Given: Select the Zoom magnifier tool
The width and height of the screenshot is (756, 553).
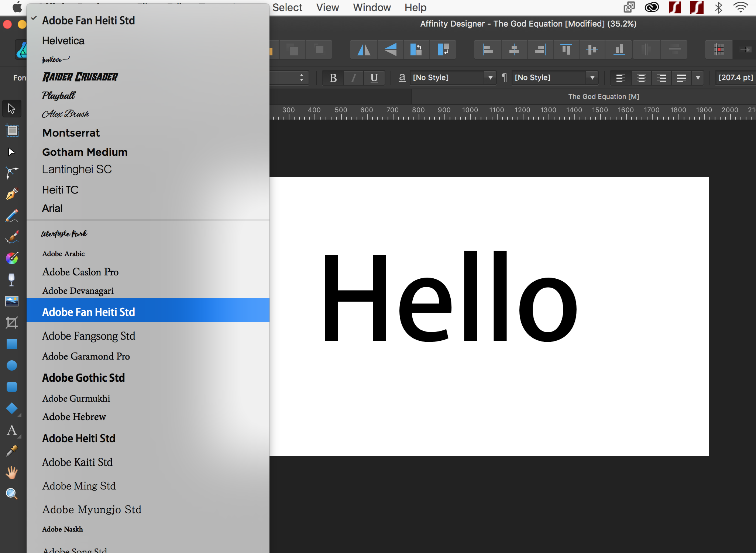Looking at the screenshot, I should click(x=12, y=494).
